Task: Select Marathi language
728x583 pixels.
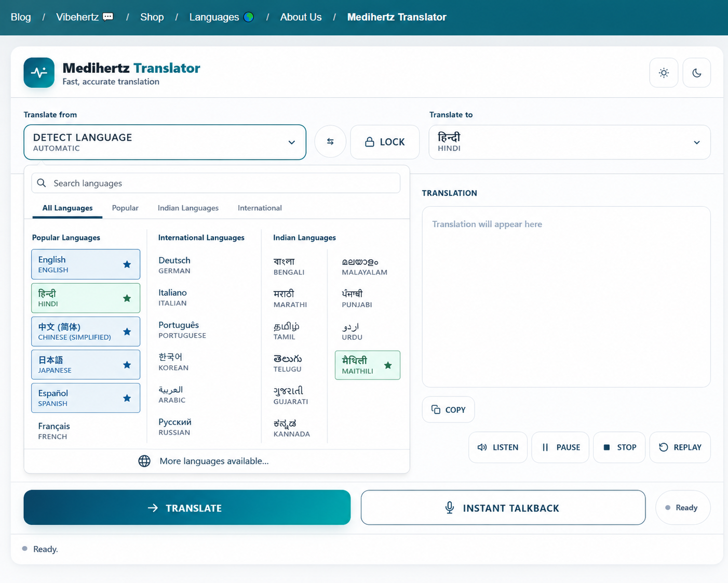Action: (x=290, y=298)
